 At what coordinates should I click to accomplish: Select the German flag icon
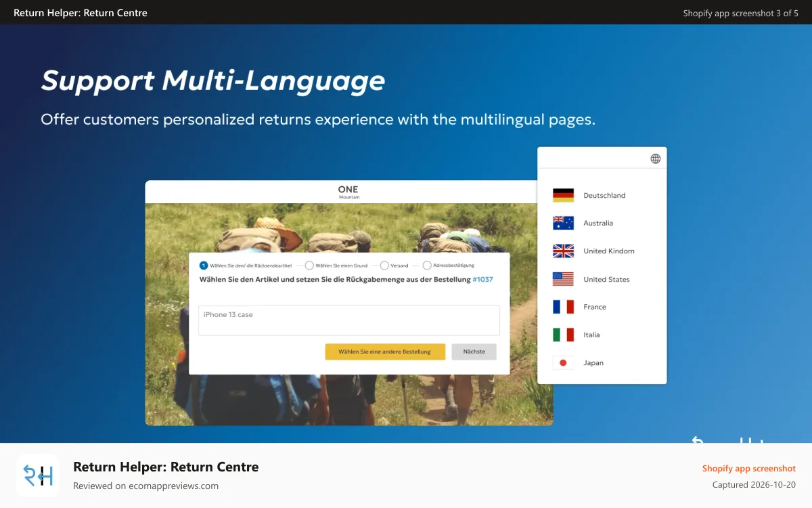[563, 195]
